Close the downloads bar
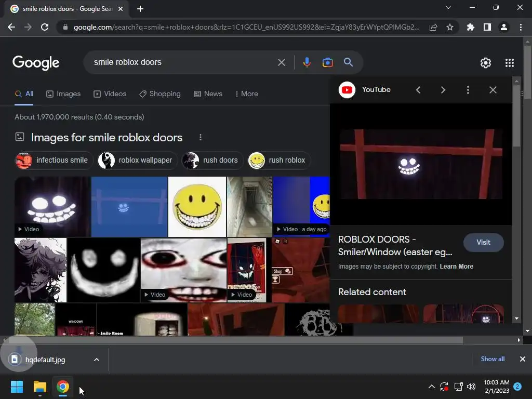532x399 pixels. tap(523, 359)
